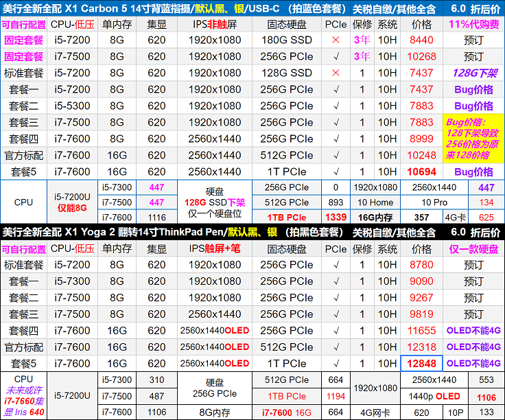This screenshot has height=420, width=505.
Task: Click the '10P' cell
Action: pos(456,412)
